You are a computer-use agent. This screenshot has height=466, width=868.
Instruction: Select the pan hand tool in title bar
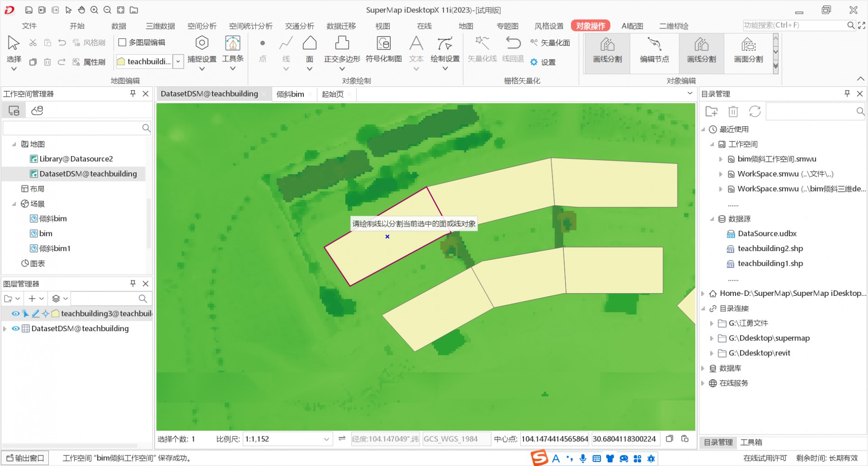(81, 10)
